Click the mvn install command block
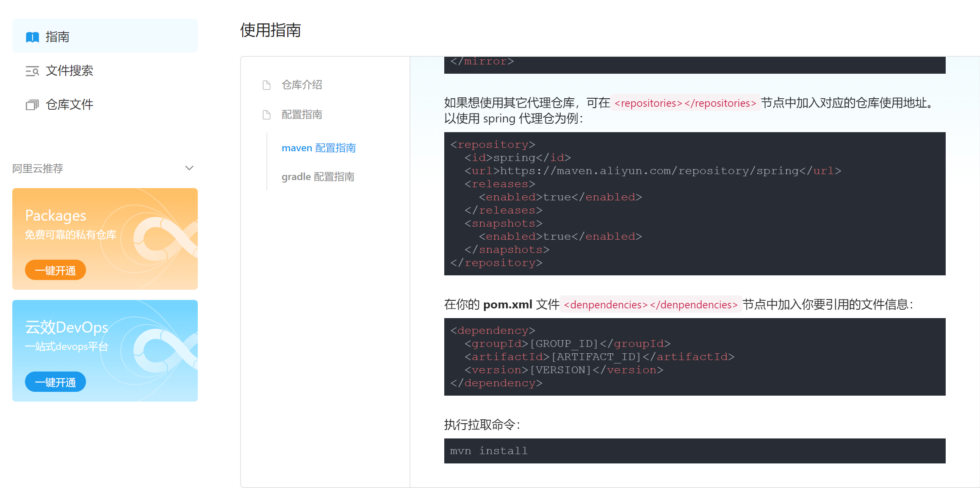Image resolution: width=980 pixels, height=488 pixels. (695, 451)
